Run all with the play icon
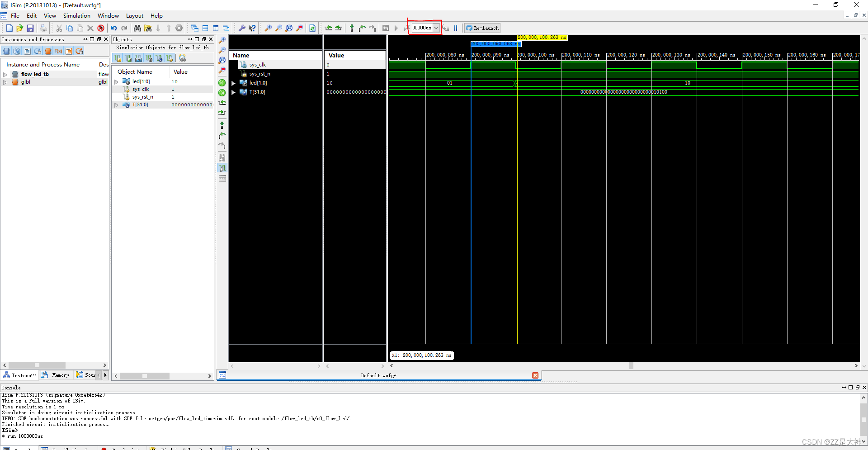 pyautogui.click(x=396, y=28)
